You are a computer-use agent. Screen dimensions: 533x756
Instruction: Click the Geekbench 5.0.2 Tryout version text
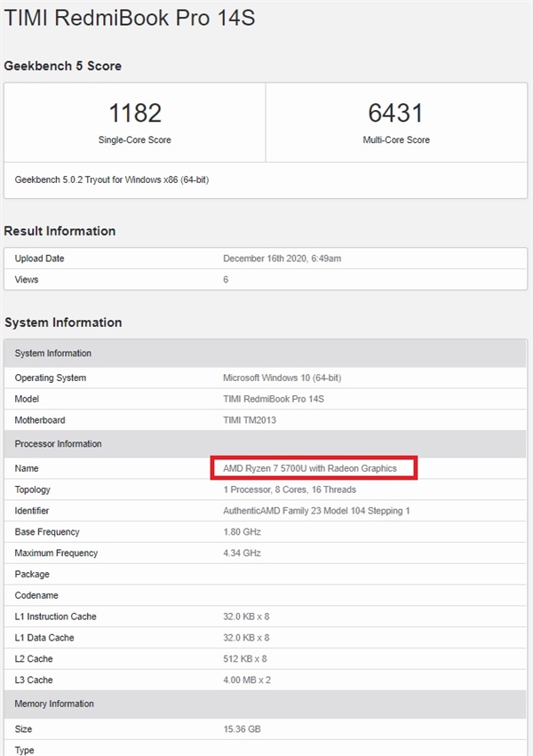tap(112, 179)
